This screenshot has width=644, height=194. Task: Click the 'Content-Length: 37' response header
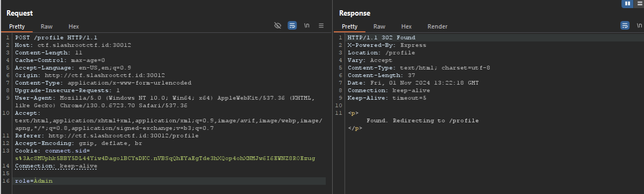(x=382, y=75)
